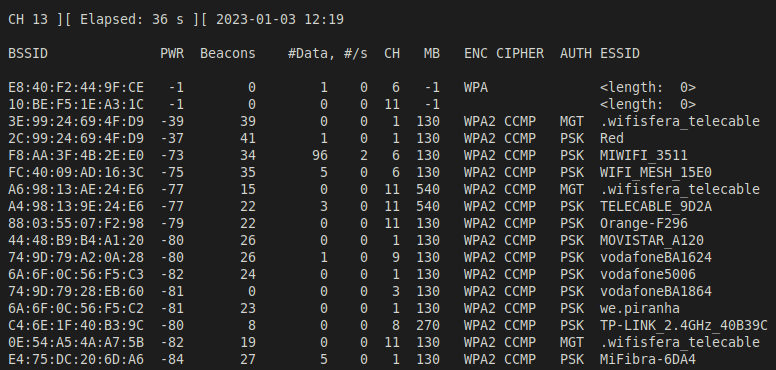Viewport: 776px width, 370px height.
Task: Select BSSID 74:9D:79:A2:0A:28
Action: [76, 257]
